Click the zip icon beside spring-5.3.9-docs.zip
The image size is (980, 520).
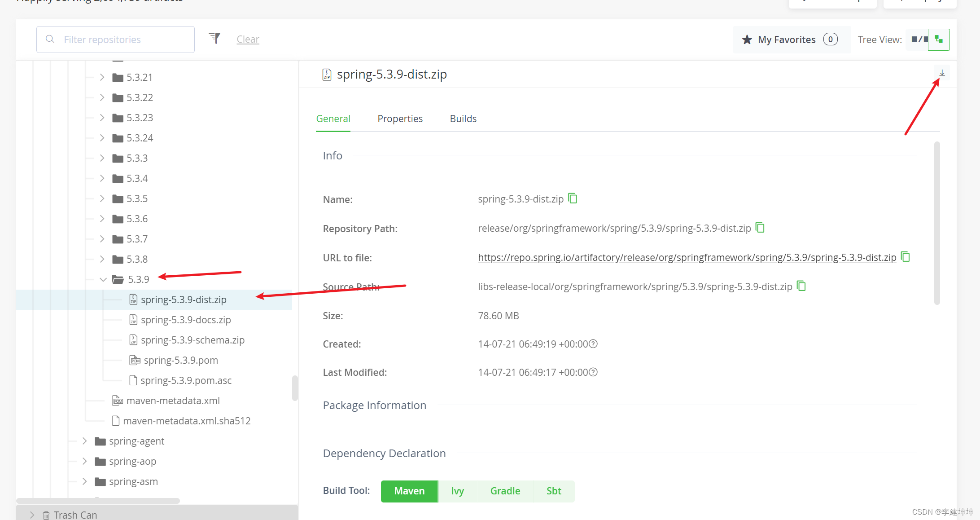pyautogui.click(x=133, y=319)
